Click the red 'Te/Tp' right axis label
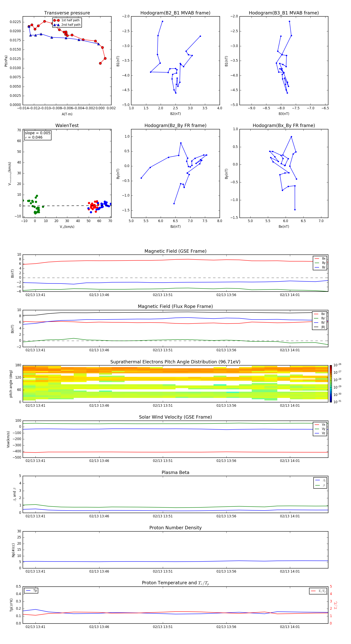The height and width of the screenshot is (644, 351). coord(336,605)
